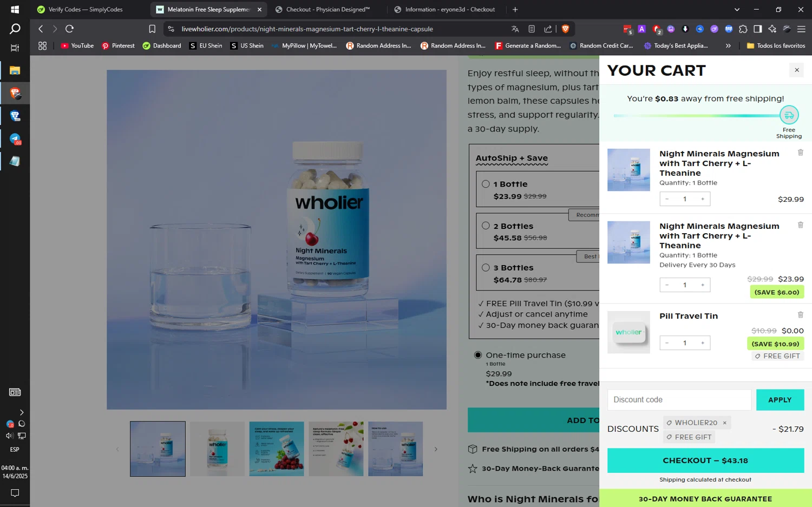The height and width of the screenshot is (507, 812).
Task: Open Task View on taskbar
Action: pyautogui.click(x=15, y=48)
